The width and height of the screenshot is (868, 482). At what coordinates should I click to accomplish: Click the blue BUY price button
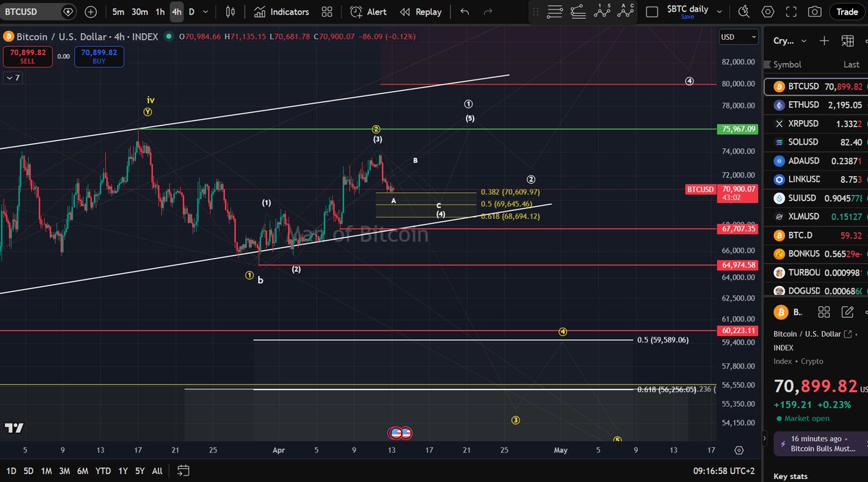click(x=99, y=56)
